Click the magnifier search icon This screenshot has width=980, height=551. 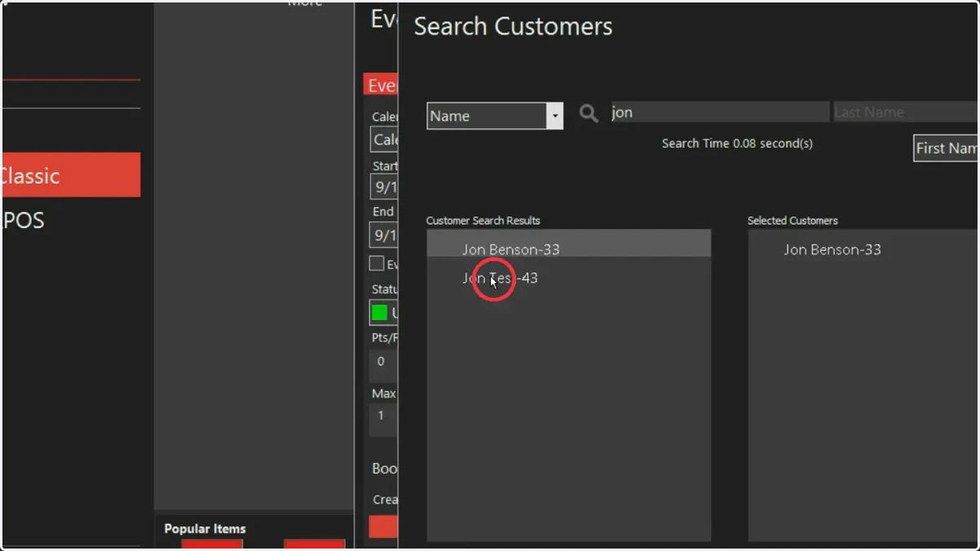(x=589, y=113)
